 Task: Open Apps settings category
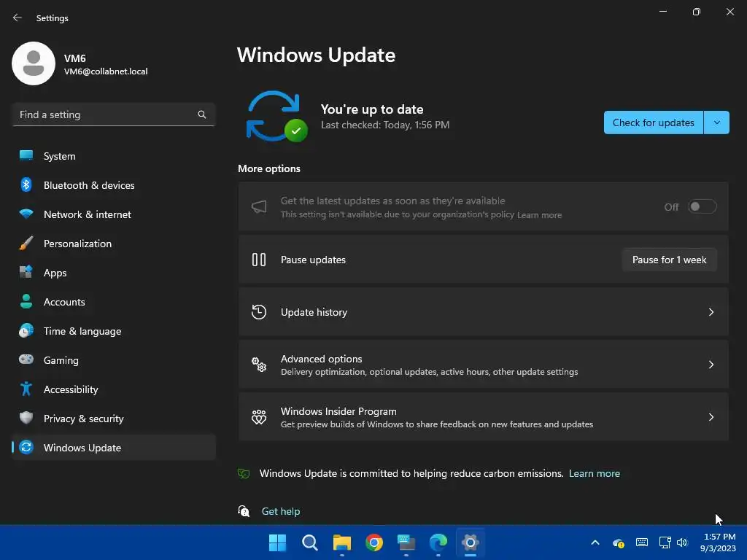114,273
